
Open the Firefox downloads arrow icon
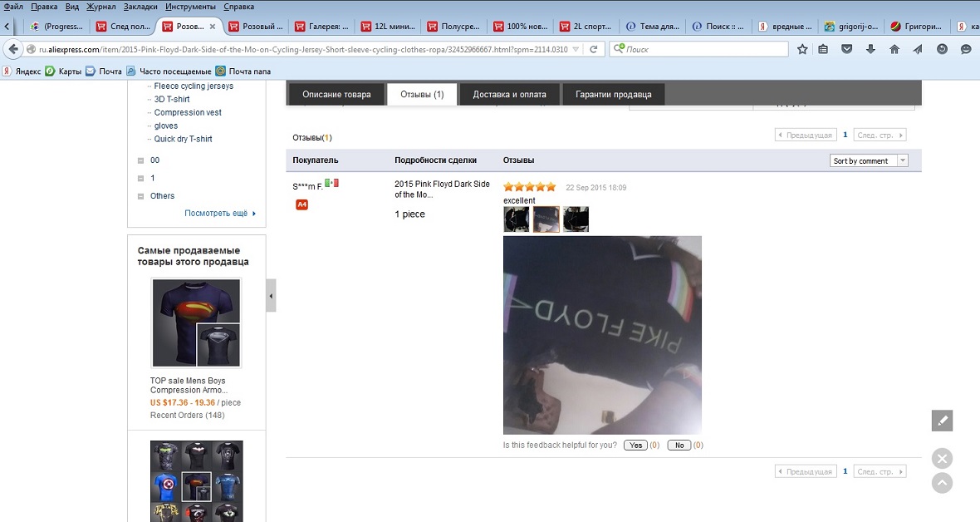pyautogui.click(x=870, y=49)
